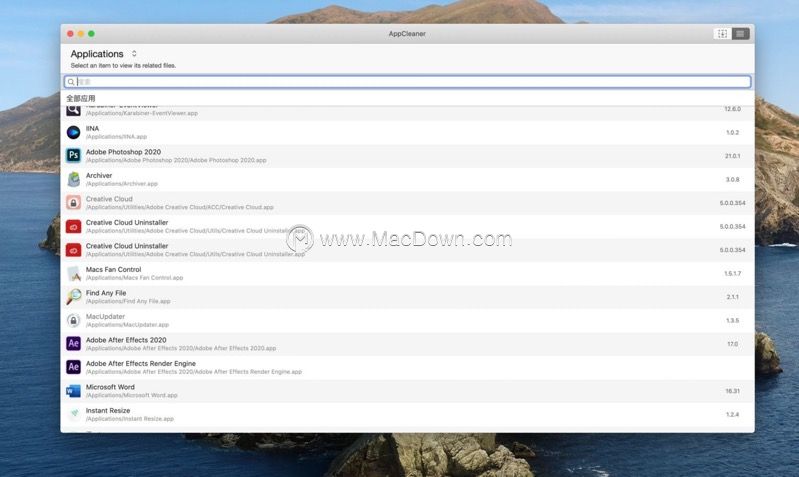Screen dimensions: 799x477
Task: Click Microsoft Word version 16.31
Action: pos(732,391)
